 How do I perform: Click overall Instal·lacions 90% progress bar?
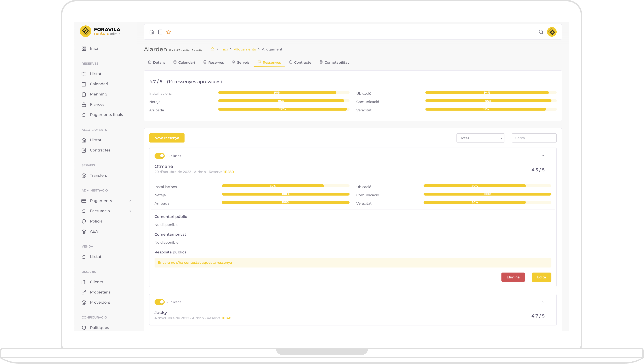pos(284,93)
